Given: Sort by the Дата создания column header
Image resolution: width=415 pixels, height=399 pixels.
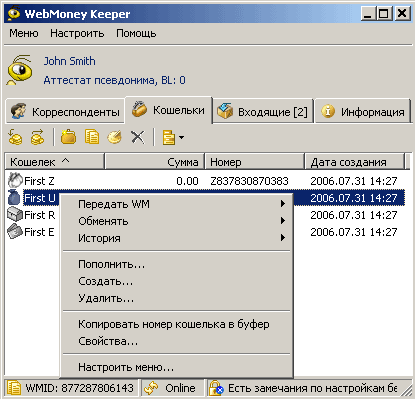Looking at the screenshot, I should point(354,162).
